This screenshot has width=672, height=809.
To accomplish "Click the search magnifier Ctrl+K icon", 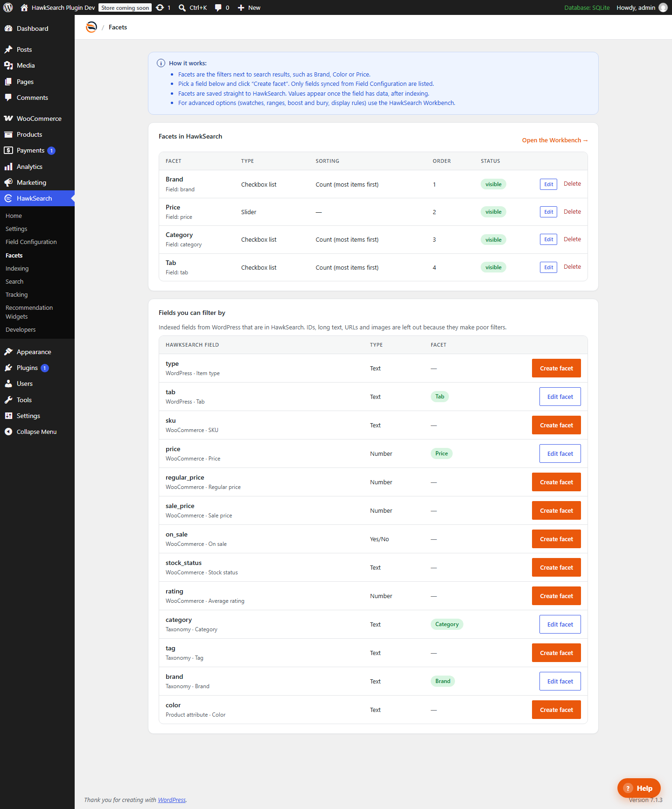I will tap(182, 7).
